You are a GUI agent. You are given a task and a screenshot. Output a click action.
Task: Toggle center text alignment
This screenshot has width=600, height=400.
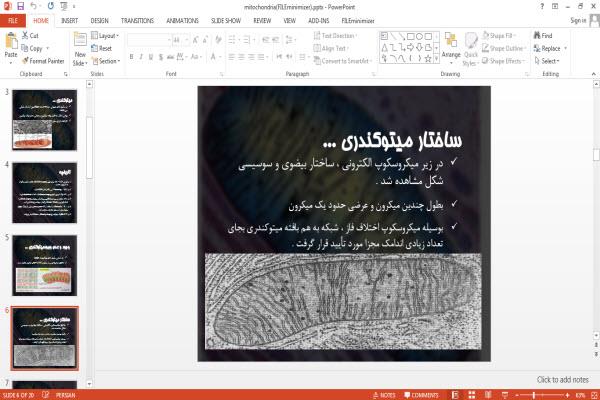[x=241, y=57]
